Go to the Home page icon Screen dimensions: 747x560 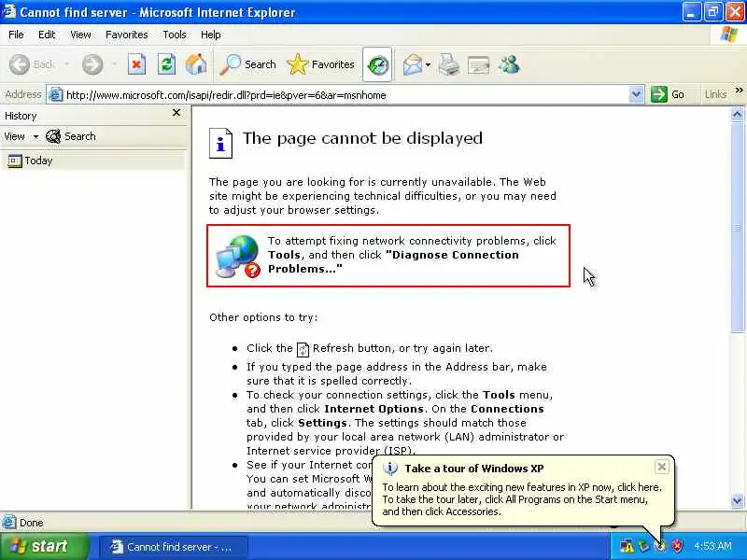[x=196, y=64]
